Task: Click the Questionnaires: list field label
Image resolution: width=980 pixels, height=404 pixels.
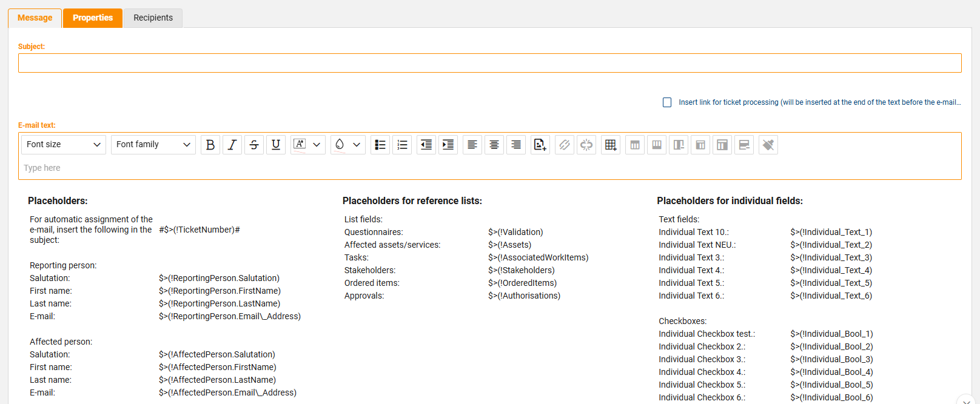Action: tap(374, 232)
